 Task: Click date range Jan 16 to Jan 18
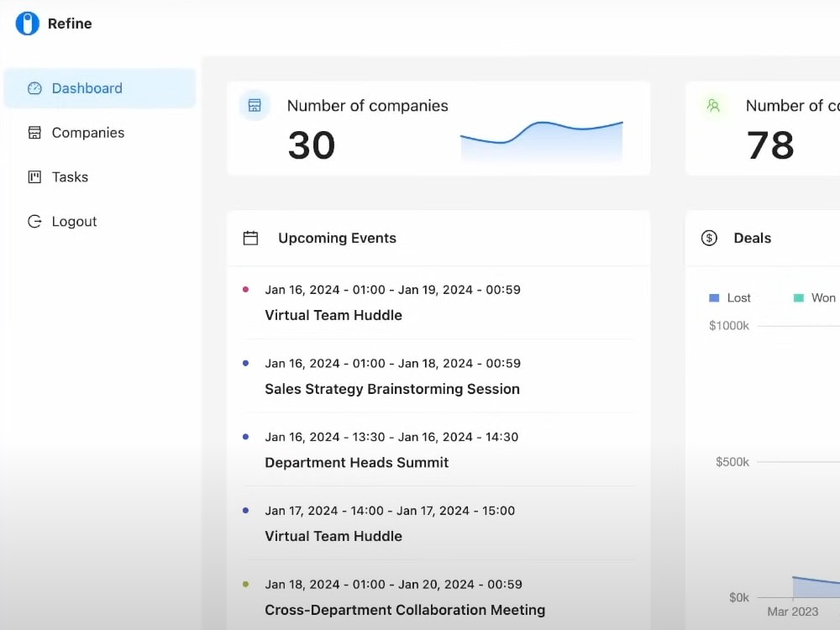(392, 364)
